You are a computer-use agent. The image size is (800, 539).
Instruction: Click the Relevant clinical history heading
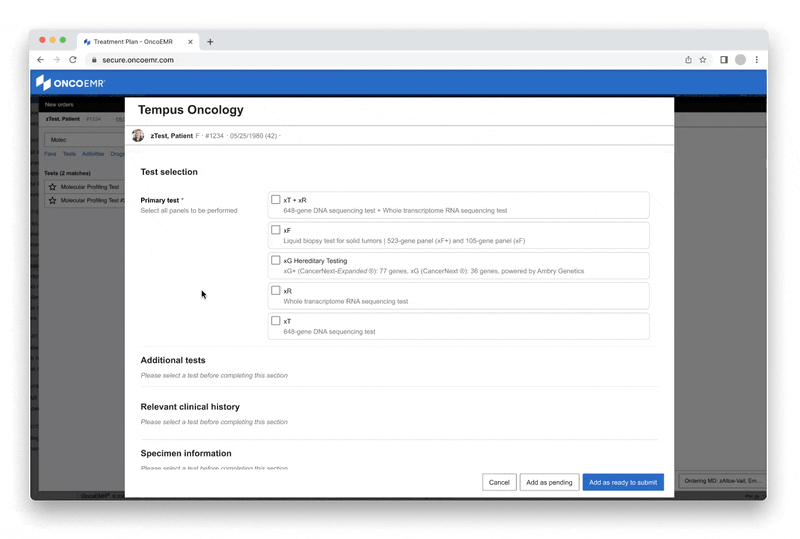click(x=190, y=407)
